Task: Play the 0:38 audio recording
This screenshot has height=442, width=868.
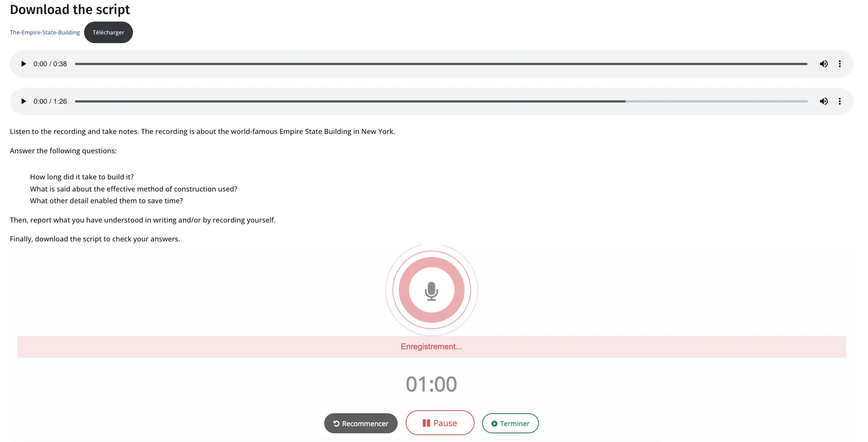Action: coord(23,64)
